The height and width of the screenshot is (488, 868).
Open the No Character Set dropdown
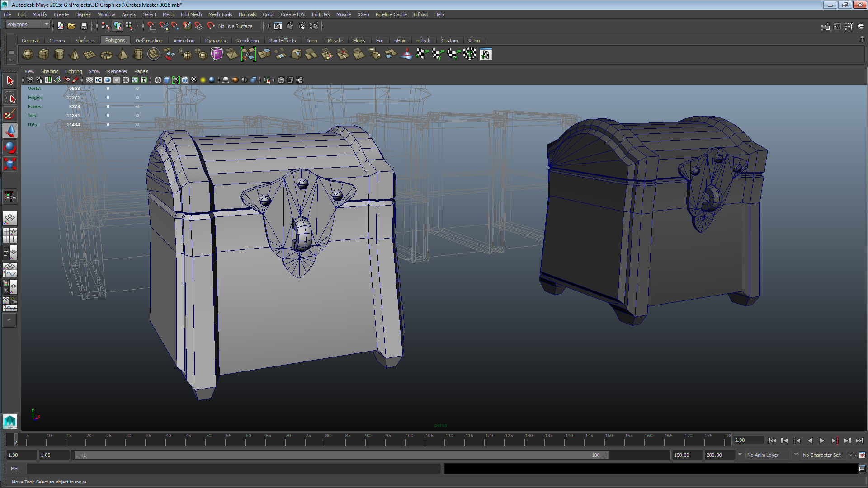pos(822,455)
